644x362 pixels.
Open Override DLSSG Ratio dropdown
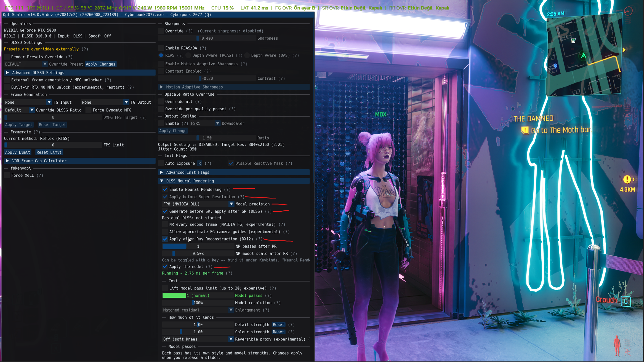point(19,110)
